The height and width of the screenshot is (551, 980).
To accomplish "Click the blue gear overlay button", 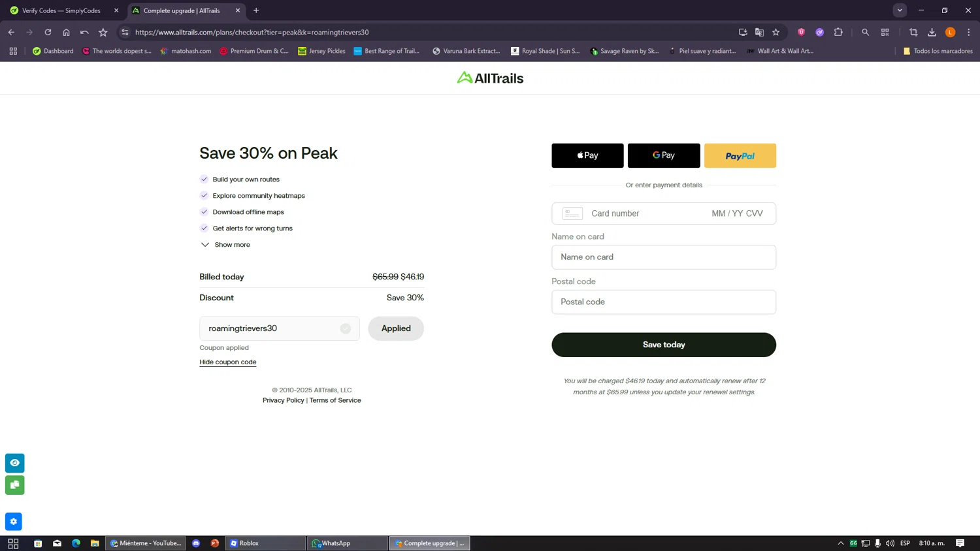I will click(x=14, y=522).
